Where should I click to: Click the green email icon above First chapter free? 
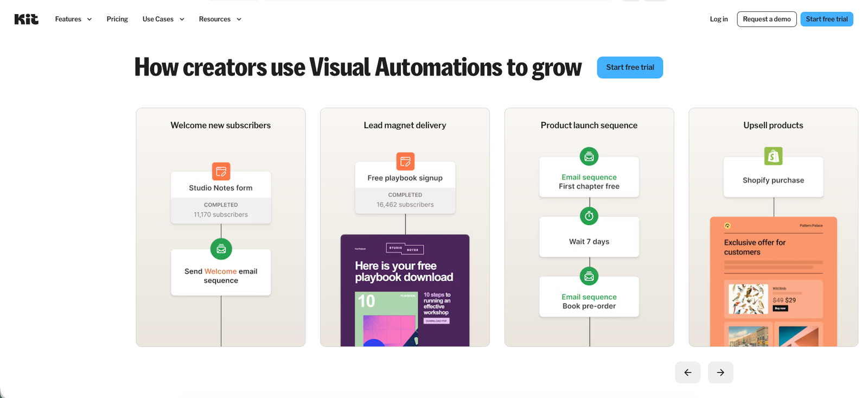[x=589, y=157]
